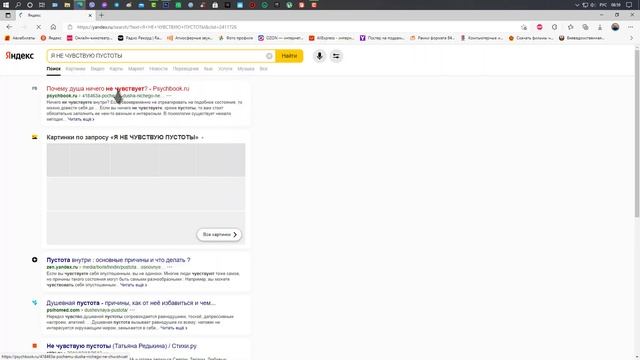This screenshot has width=640, height=360.
Task: Open the menu dots beside zen.yandex.ru URL
Action: 169,267
